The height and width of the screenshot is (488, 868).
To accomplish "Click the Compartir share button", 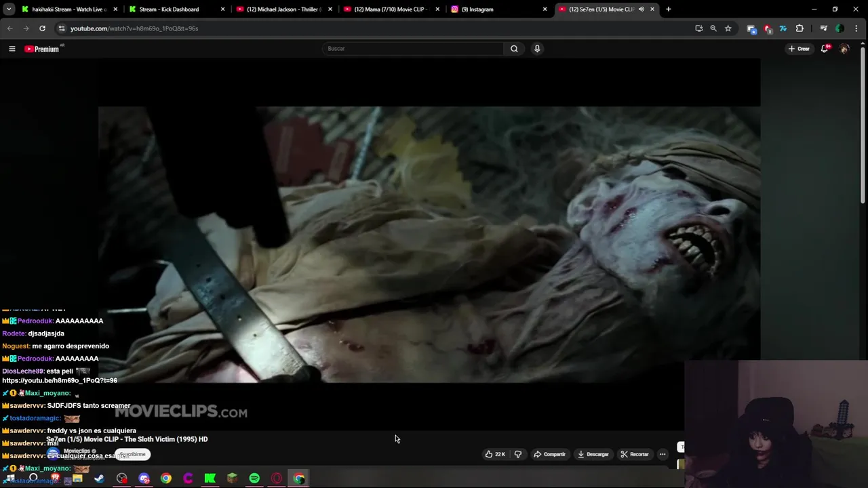I will point(549,454).
